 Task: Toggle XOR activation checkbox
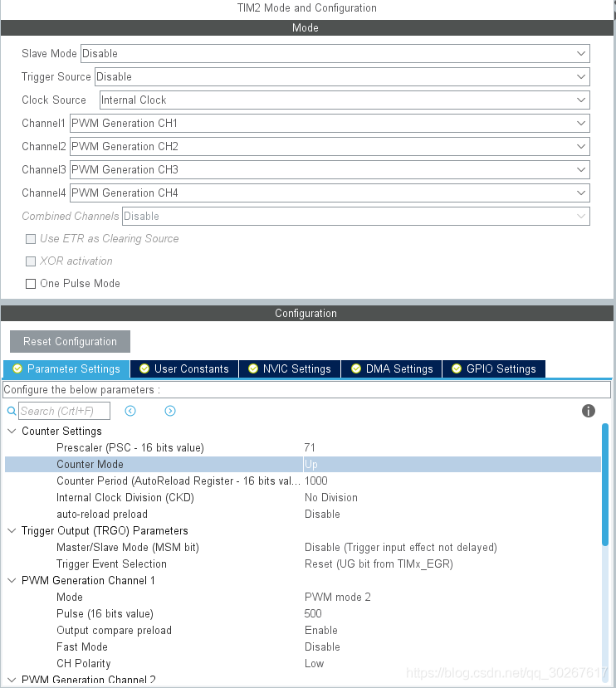coord(31,261)
